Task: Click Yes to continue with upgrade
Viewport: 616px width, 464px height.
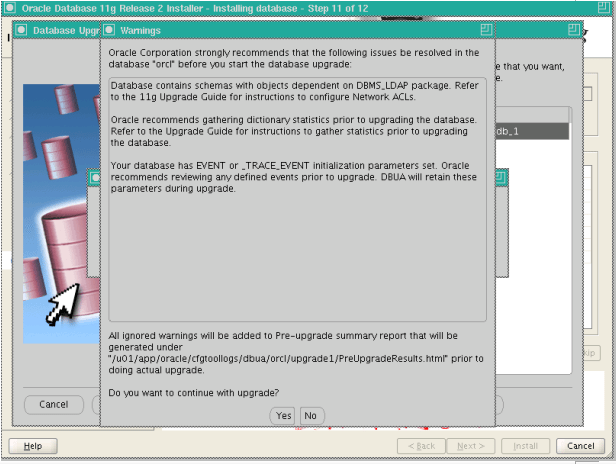Action: 282,416
